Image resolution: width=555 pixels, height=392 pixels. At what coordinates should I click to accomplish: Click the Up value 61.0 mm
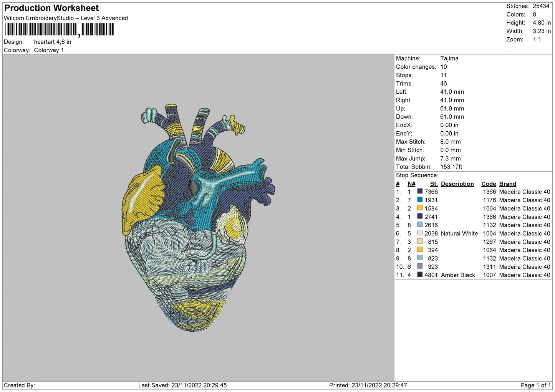pos(452,109)
